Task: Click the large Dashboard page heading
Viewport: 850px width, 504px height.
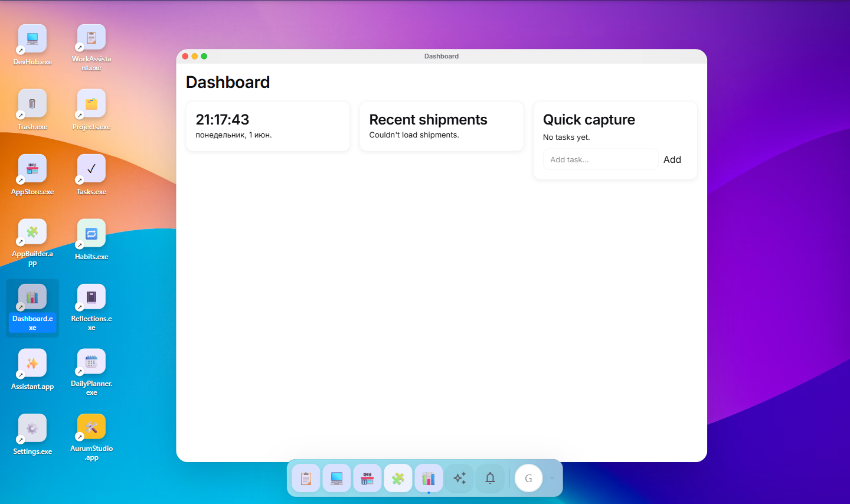Action: click(x=228, y=82)
